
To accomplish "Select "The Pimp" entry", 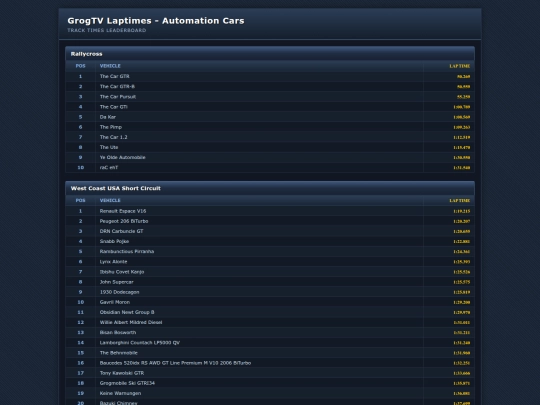I will point(111,127).
